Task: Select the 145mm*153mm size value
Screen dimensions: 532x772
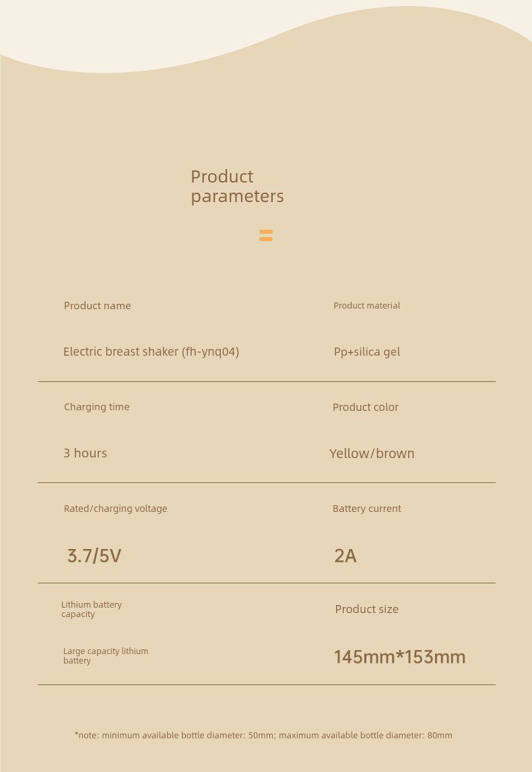Action: click(399, 657)
